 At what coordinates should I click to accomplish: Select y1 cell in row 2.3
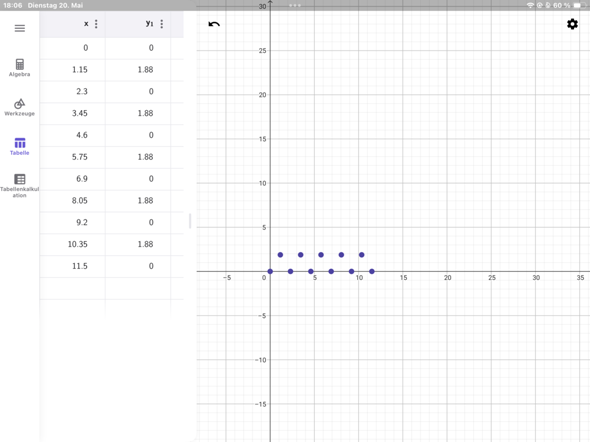tap(138, 91)
